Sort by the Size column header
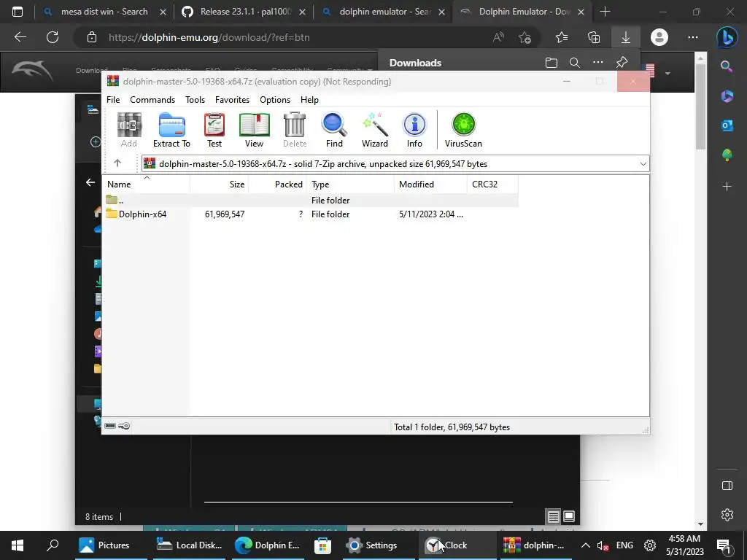 click(219, 184)
